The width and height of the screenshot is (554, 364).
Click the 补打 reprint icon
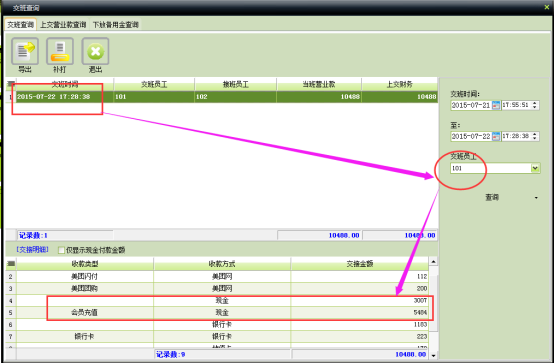click(60, 52)
